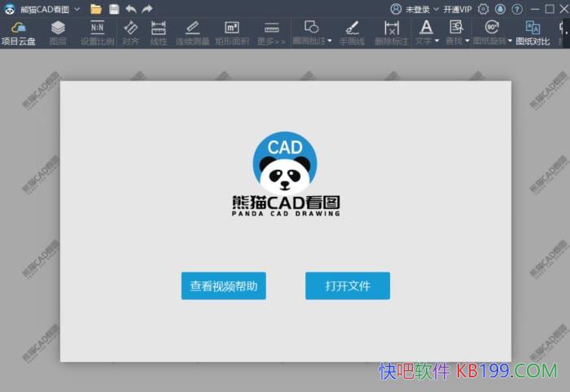Click the panda app logo in title bar
Image resolution: width=570 pixels, height=392 pixels.
[x=10, y=9]
